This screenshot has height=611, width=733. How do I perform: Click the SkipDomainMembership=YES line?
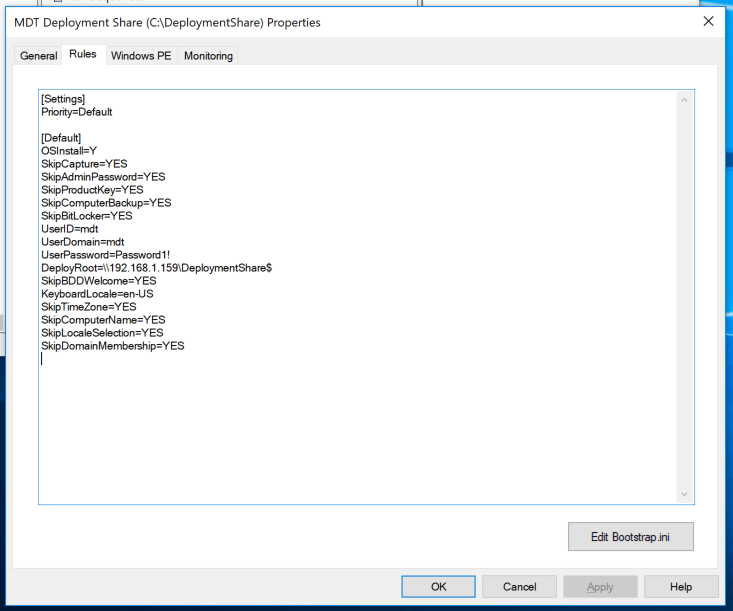(113, 346)
